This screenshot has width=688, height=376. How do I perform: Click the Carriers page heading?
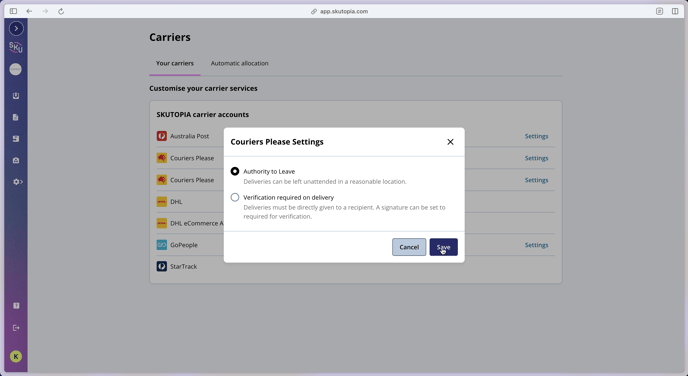tap(170, 37)
